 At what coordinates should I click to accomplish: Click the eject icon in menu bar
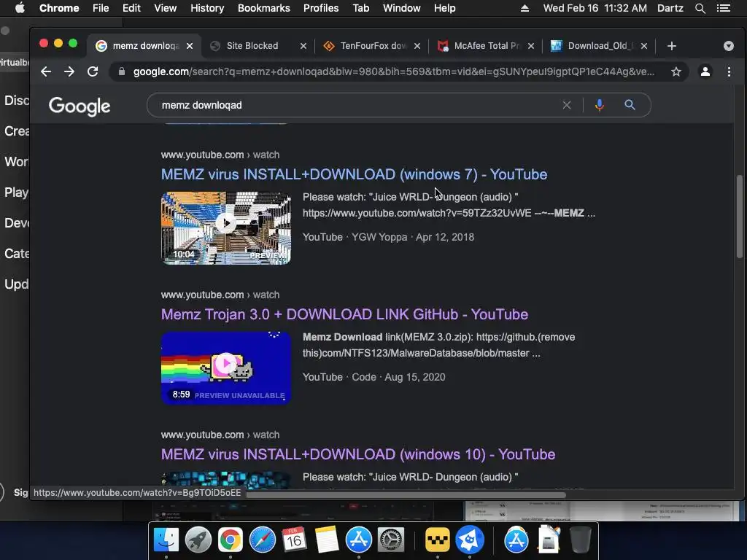pyautogui.click(x=525, y=8)
